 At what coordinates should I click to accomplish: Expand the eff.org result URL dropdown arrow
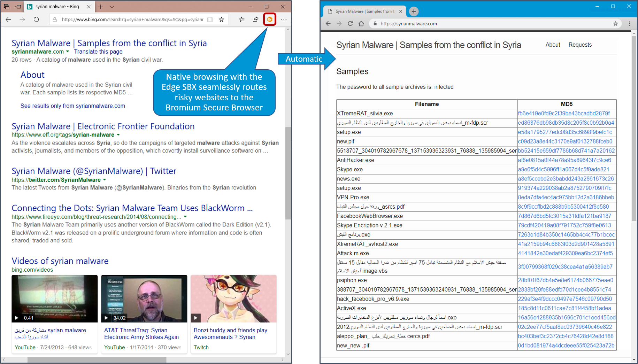118,135
